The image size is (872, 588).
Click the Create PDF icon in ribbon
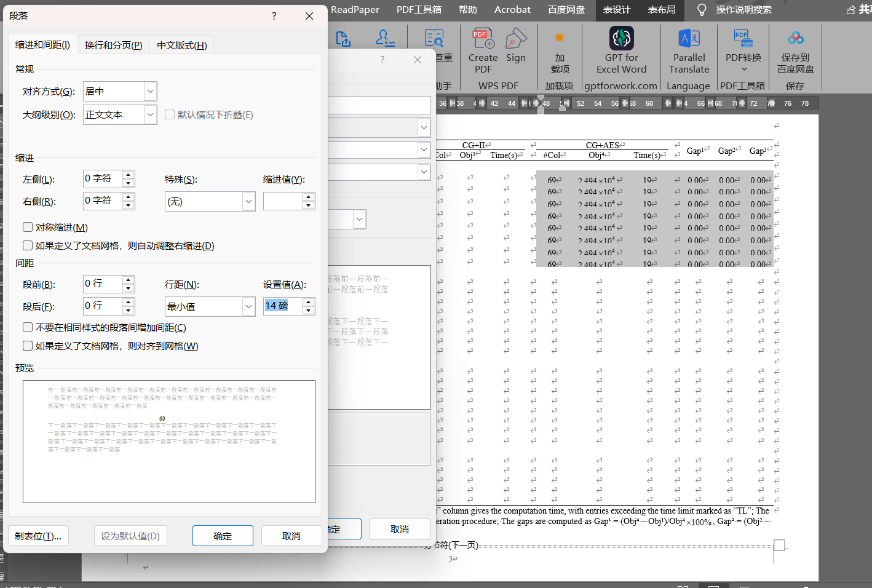(x=483, y=39)
